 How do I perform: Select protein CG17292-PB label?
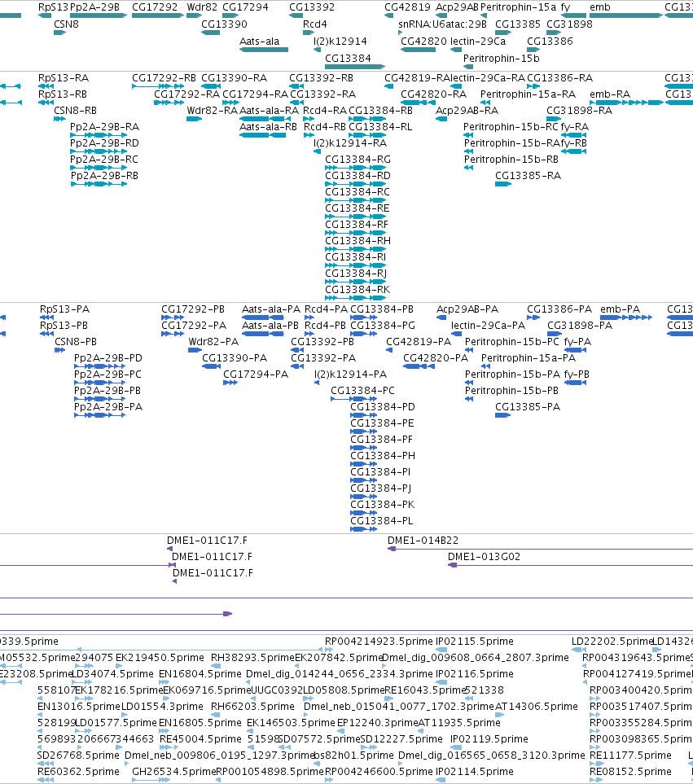(x=193, y=309)
